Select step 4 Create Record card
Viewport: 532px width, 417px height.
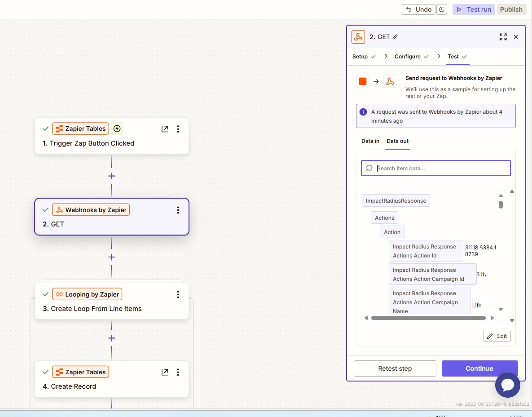click(x=112, y=379)
